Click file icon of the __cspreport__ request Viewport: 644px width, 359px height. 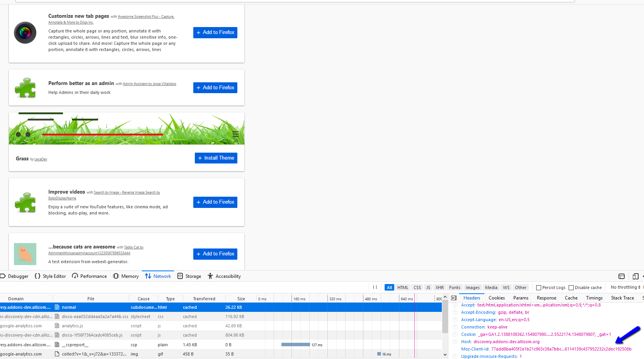[x=57, y=345]
